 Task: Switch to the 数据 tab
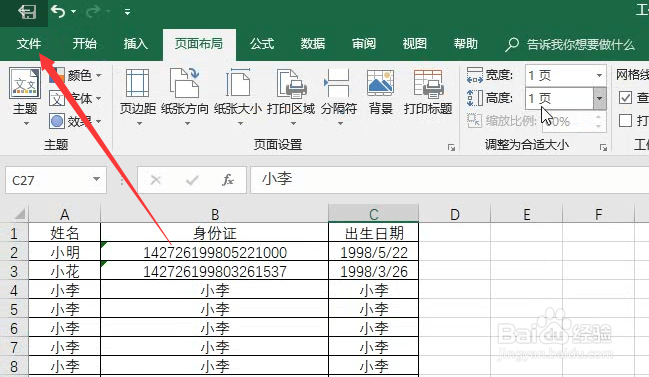[312, 43]
